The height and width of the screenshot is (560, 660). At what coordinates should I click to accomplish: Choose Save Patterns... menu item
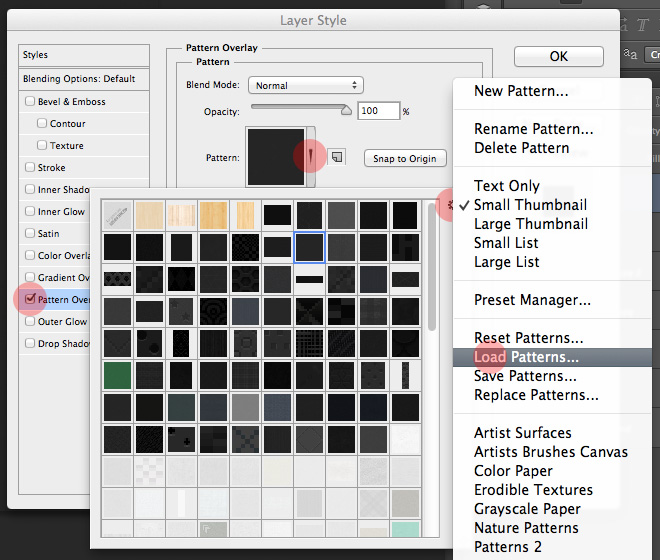coord(525,376)
